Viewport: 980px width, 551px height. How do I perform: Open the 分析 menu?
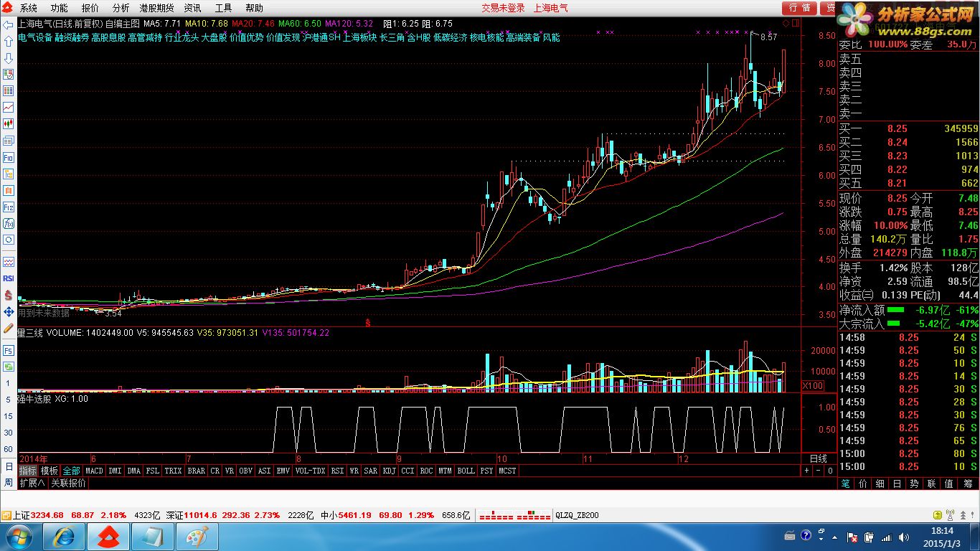click(121, 8)
